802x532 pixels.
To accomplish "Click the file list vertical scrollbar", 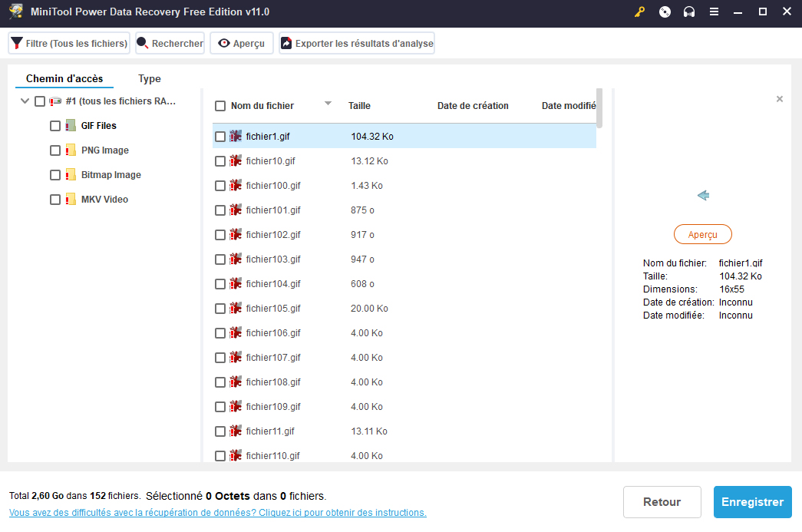I will click(599, 108).
